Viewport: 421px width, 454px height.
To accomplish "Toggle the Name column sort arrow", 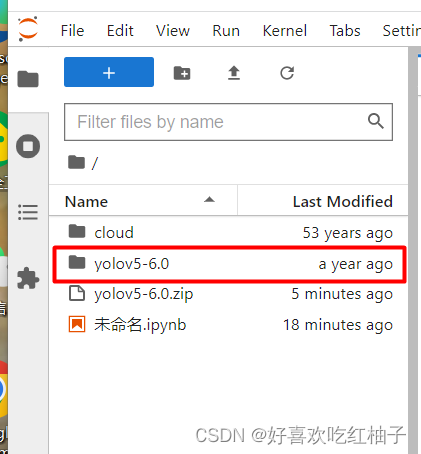I will [x=209, y=200].
